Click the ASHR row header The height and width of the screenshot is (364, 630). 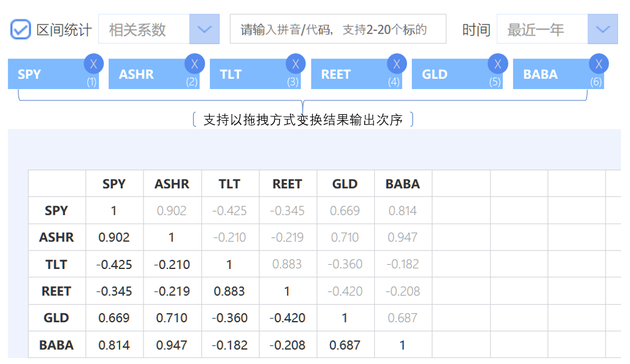coord(56,237)
